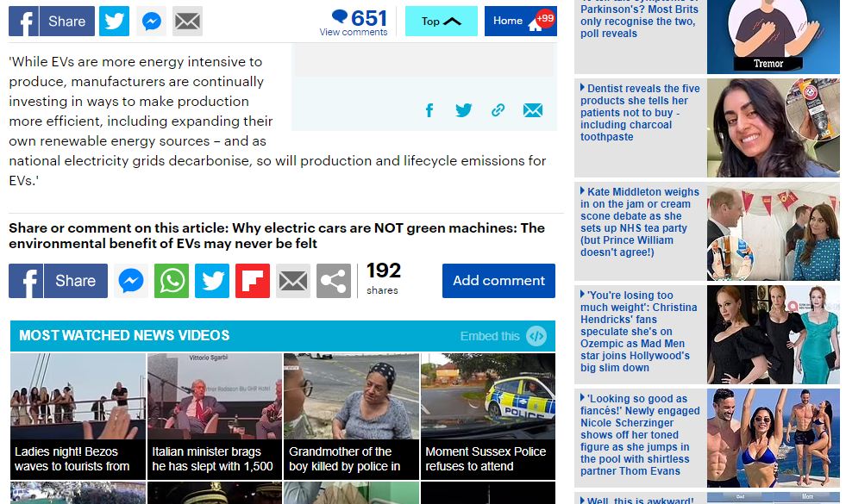Copy the article link using the chain icon

(498, 110)
